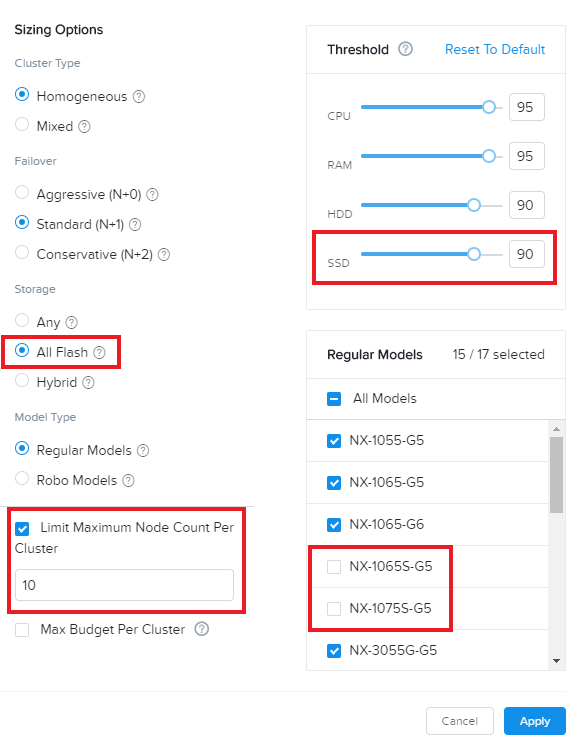The height and width of the screenshot is (753, 585).
Task: Show help for Aggressive (N+0) failover
Action: click(x=152, y=194)
